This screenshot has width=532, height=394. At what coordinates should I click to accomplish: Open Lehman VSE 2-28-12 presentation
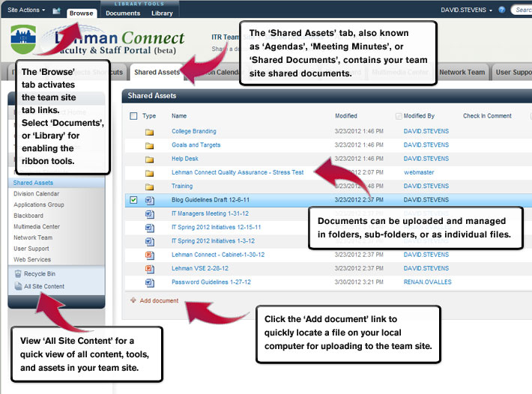[x=200, y=268]
